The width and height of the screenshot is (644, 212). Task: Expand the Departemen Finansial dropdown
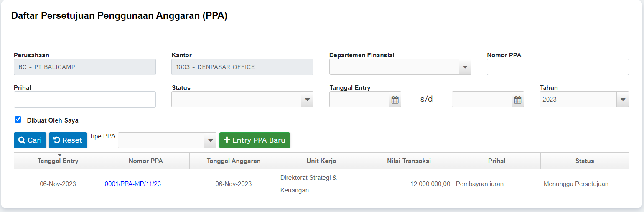coord(465,67)
